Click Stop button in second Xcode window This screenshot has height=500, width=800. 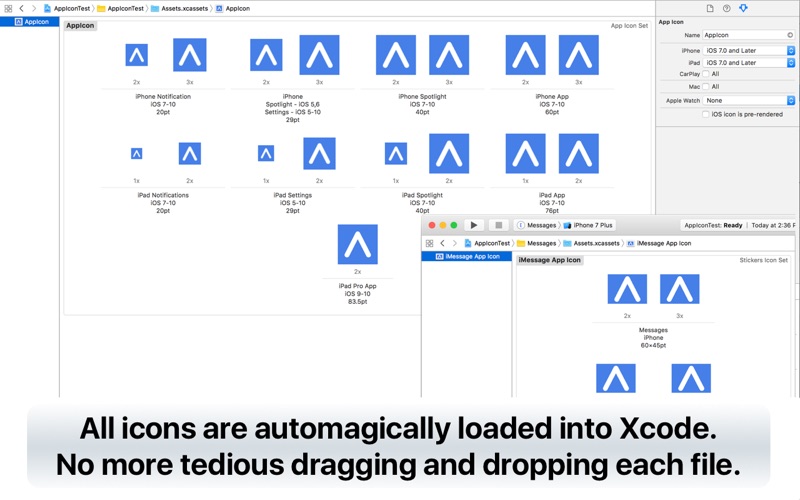(498, 225)
